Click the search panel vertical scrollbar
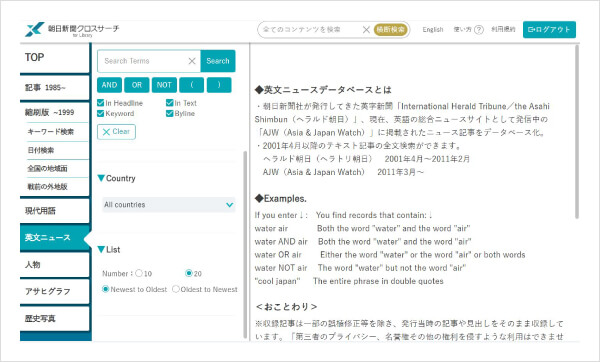600x362 pixels. pyautogui.click(x=245, y=245)
